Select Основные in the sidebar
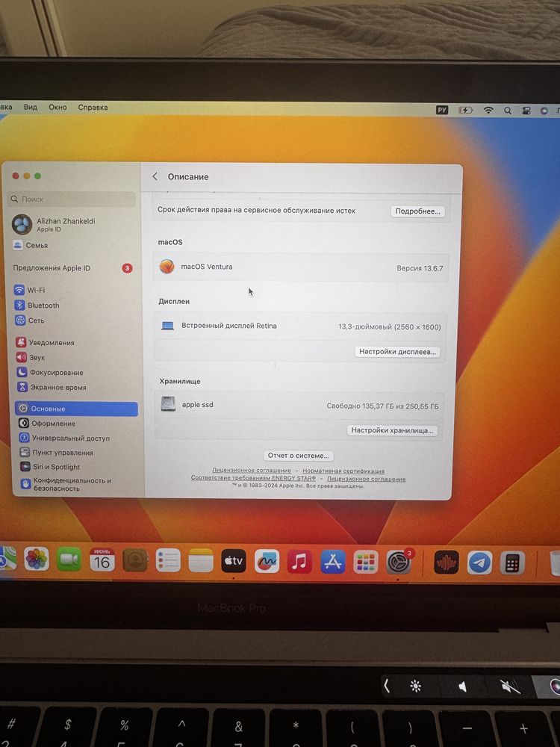Screen dimensions: 560x747 coord(76,409)
